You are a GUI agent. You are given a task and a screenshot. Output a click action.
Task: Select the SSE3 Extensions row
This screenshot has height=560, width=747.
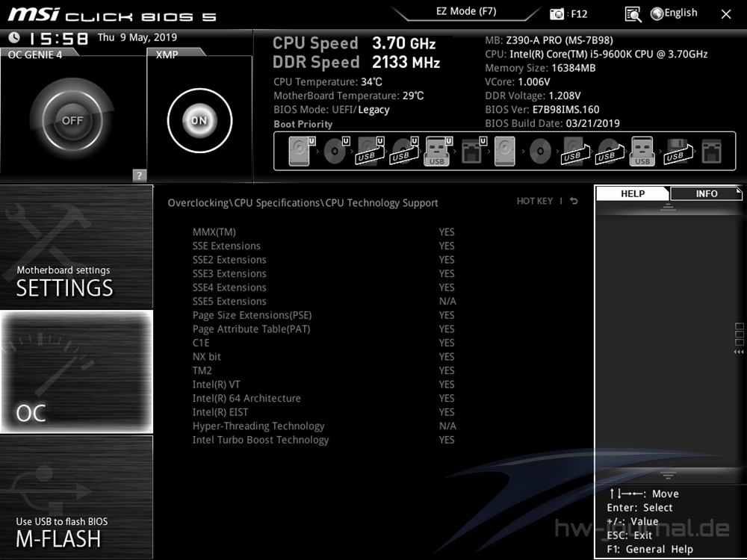tap(324, 273)
